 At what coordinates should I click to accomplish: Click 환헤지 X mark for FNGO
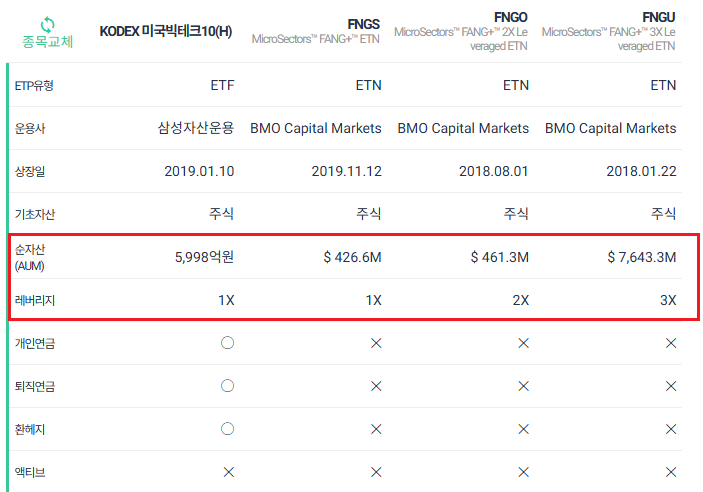523,430
